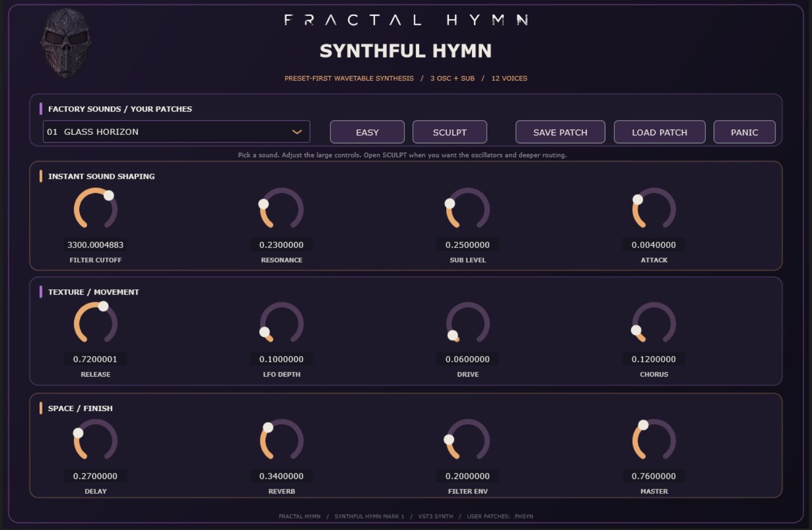Select the Master value 0.7600000
Viewport: 812px width, 530px height.
pyautogui.click(x=654, y=476)
